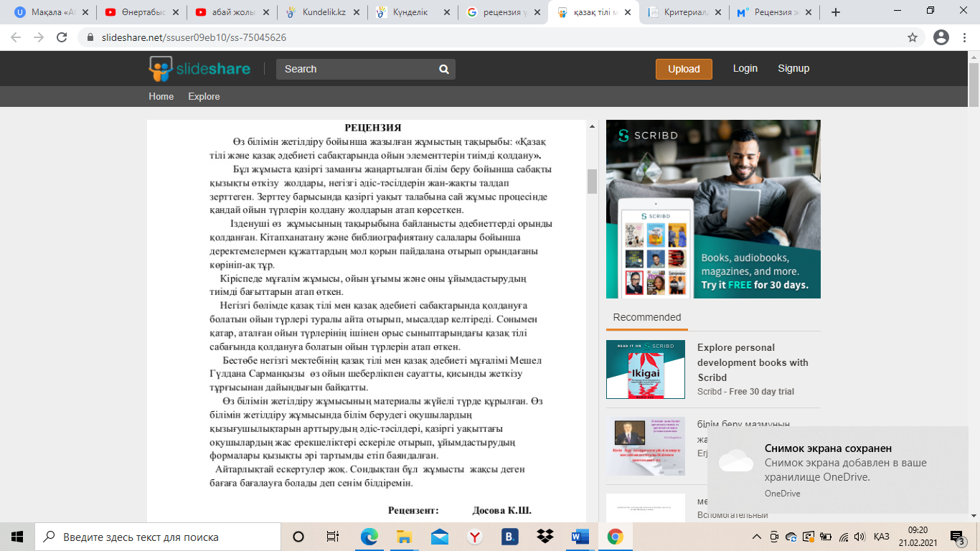Screen dimensions: 980x551
Task: Launch Microsoft Edge from the taskbar
Action: (369, 537)
